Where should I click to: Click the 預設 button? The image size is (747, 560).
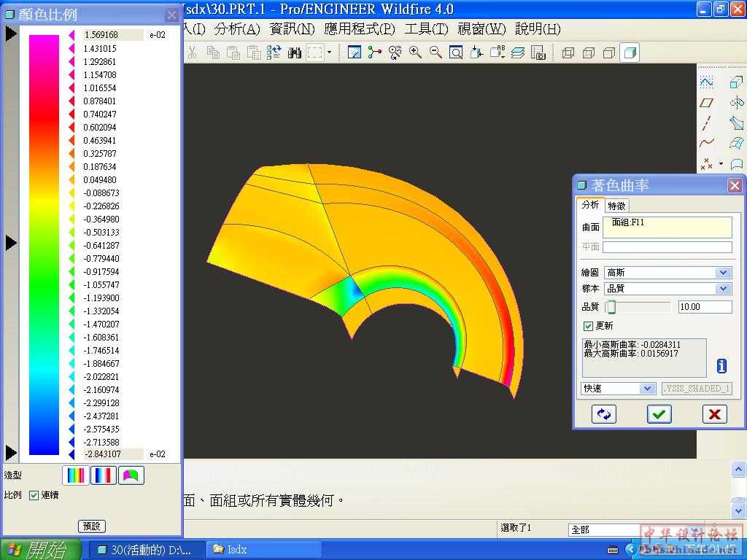91,526
